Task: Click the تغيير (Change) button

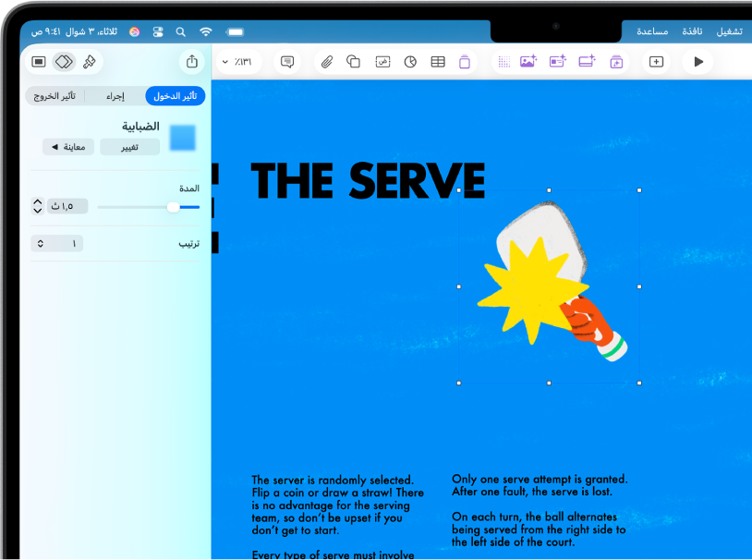Action: pyautogui.click(x=130, y=147)
